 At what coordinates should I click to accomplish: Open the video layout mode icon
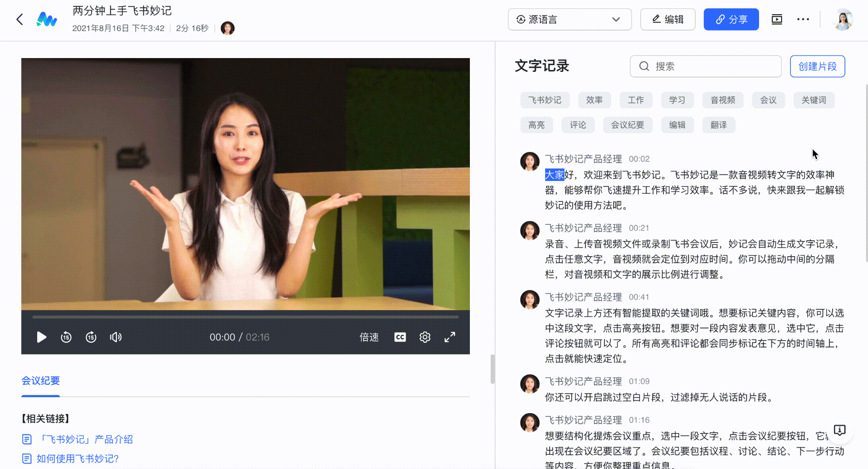[x=777, y=20]
